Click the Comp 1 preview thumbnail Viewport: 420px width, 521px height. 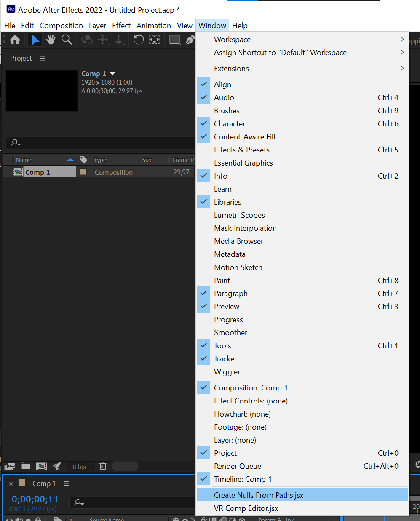42,91
